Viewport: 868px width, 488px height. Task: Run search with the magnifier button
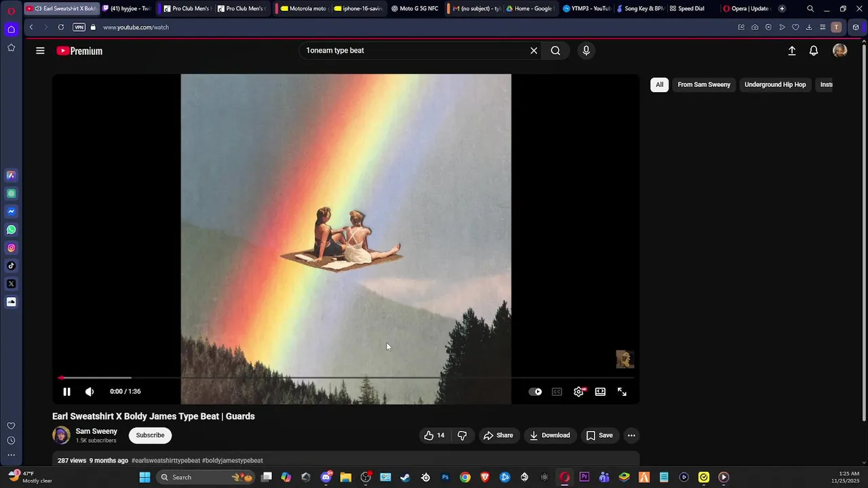tap(555, 51)
